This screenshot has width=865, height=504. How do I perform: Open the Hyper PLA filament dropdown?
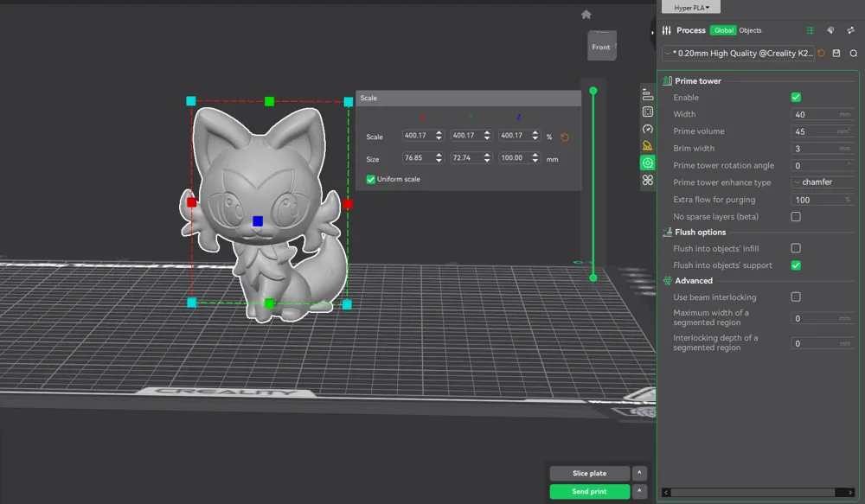[x=691, y=7]
